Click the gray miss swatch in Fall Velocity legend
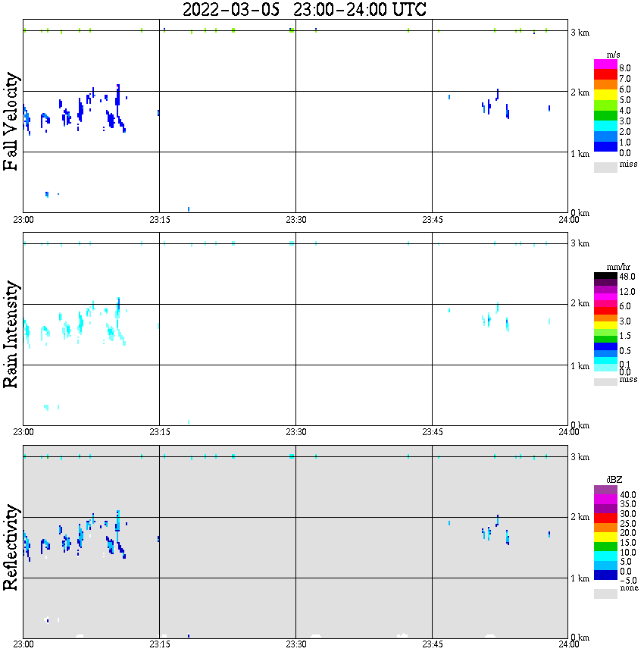 (x=605, y=167)
